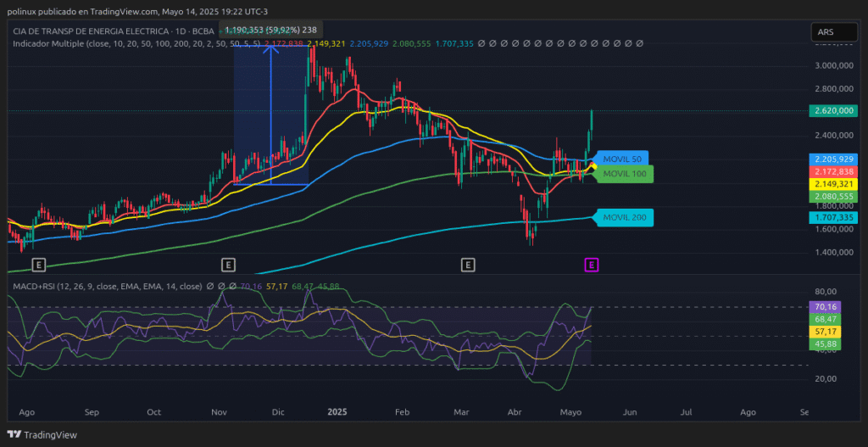Click the earnings E marker near Ago
868x447 pixels.
coord(38,265)
